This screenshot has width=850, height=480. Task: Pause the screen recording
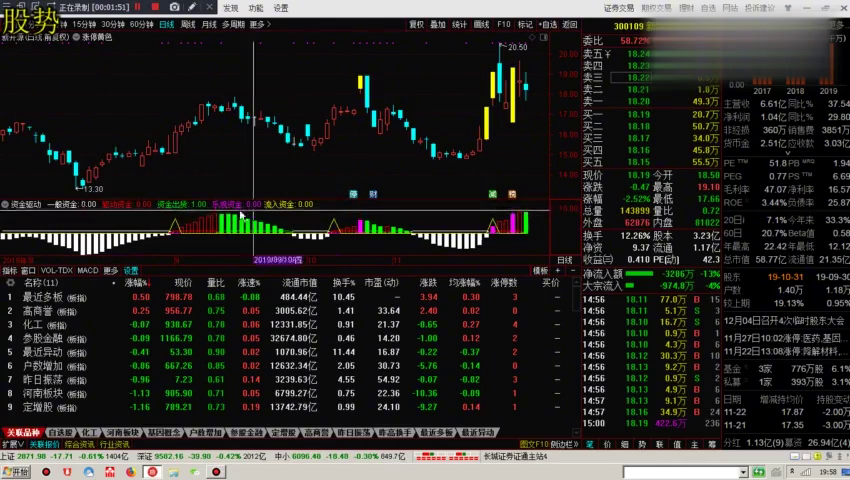pyautogui.click(x=138, y=7)
